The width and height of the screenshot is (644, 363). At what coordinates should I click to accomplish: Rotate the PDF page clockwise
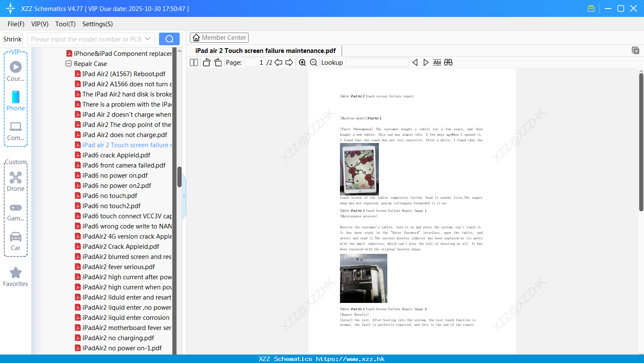pos(218,63)
